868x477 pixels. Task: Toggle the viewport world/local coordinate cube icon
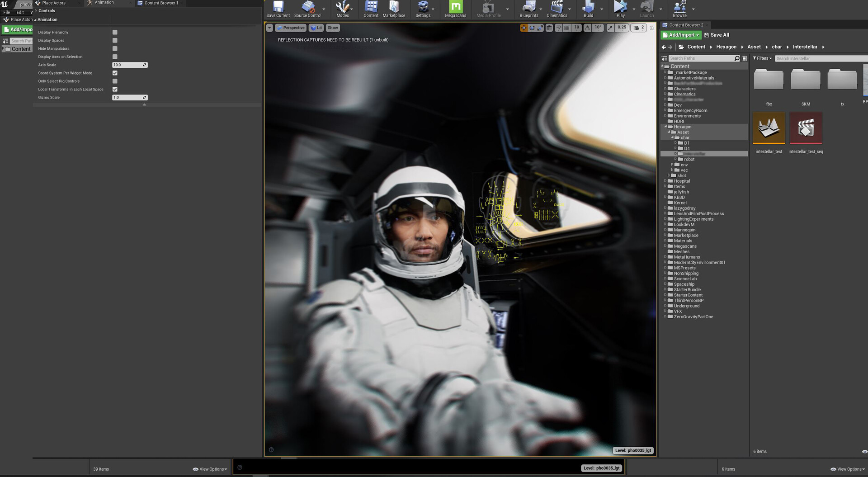coord(549,28)
